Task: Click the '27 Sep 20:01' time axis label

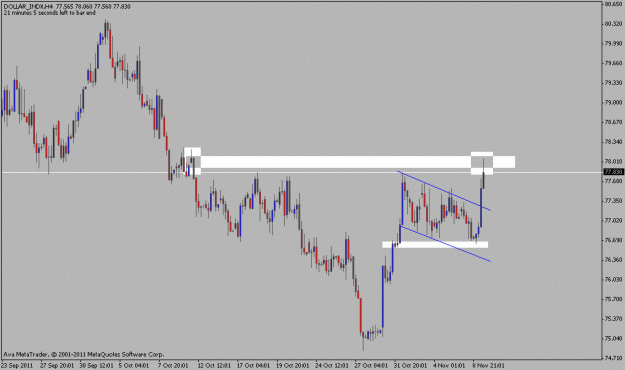Action: point(57,365)
